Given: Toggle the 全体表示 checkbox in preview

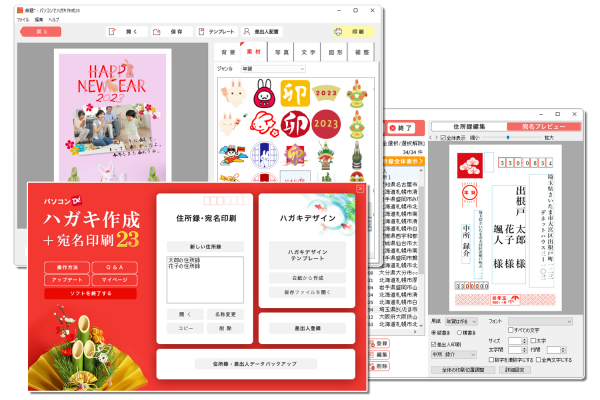Looking at the screenshot, I should pyautogui.click(x=444, y=138).
